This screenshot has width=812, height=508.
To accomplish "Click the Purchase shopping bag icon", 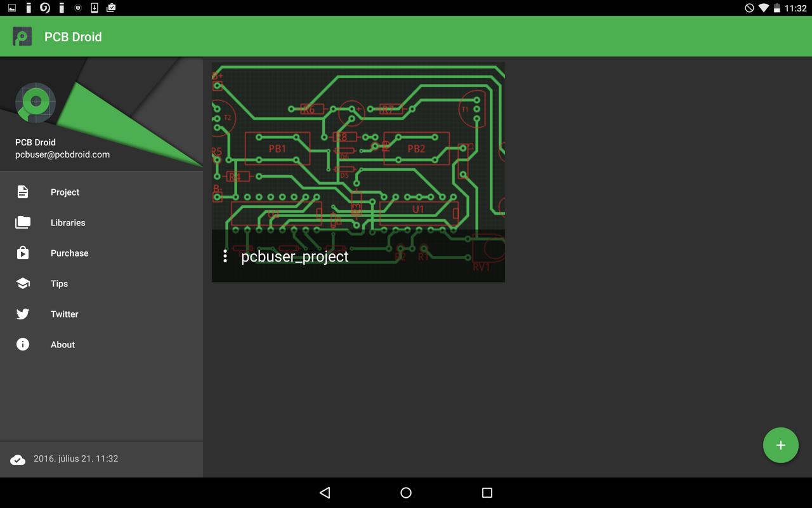I will point(23,253).
